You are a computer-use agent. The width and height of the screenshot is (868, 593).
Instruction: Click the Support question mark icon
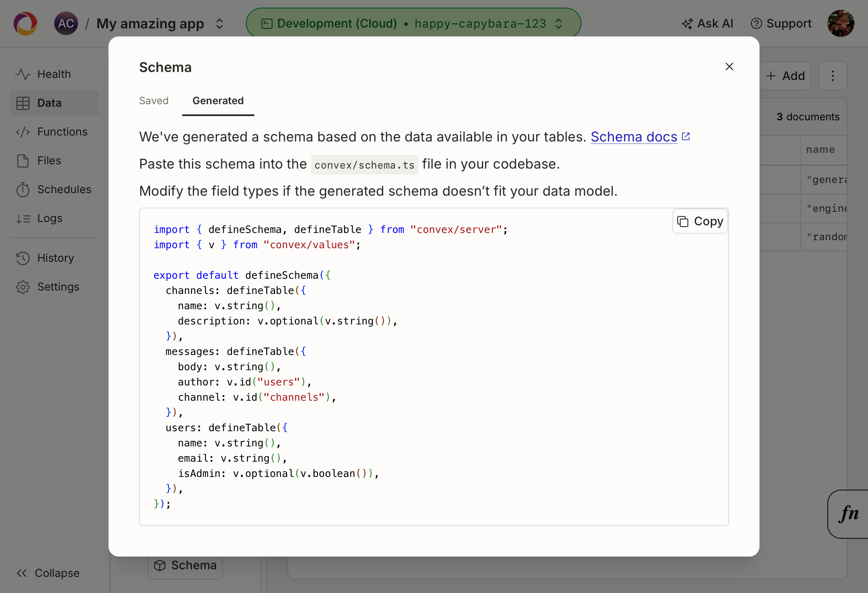tap(756, 23)
